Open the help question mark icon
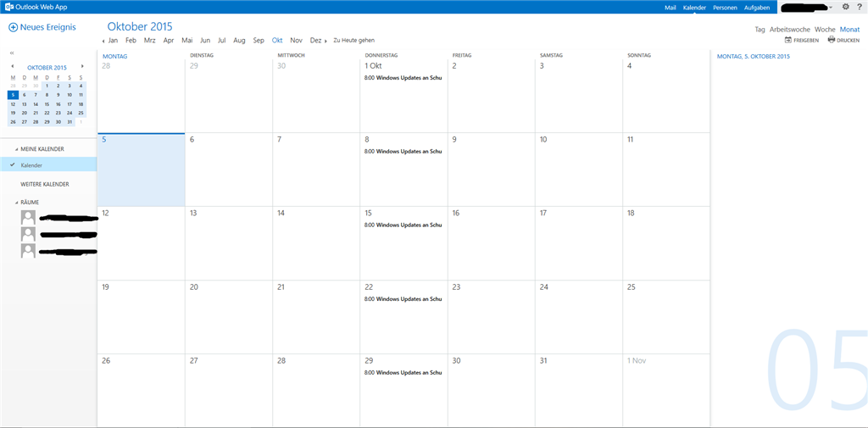This screenshot has width=868, height=428. click(860, 7)
